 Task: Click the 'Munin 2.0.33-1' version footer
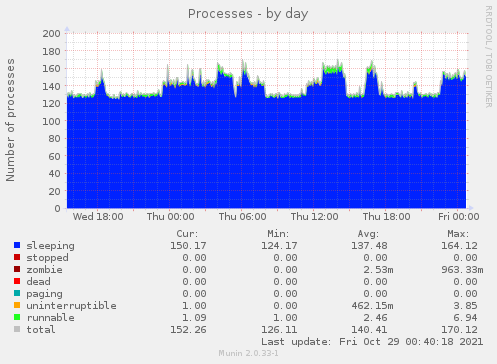pyautogui.click(x=248, y=353)
